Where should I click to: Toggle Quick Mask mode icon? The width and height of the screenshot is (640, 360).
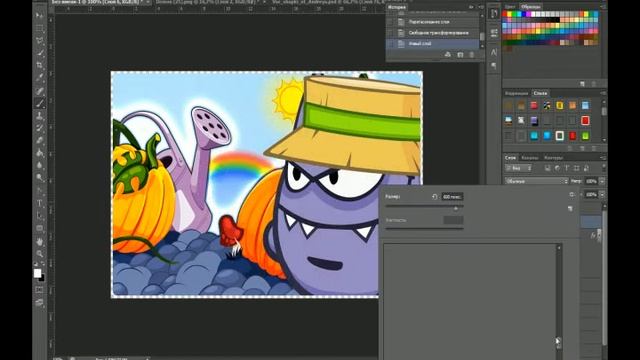point(40,290)
